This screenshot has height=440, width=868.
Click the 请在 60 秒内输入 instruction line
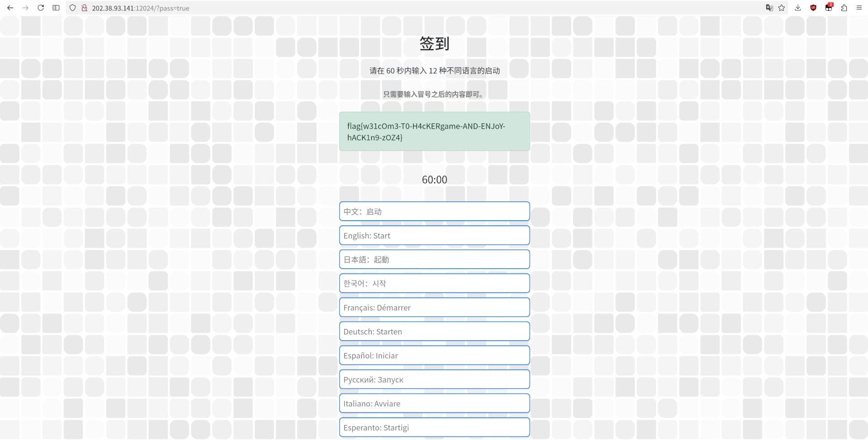(434, 71)
